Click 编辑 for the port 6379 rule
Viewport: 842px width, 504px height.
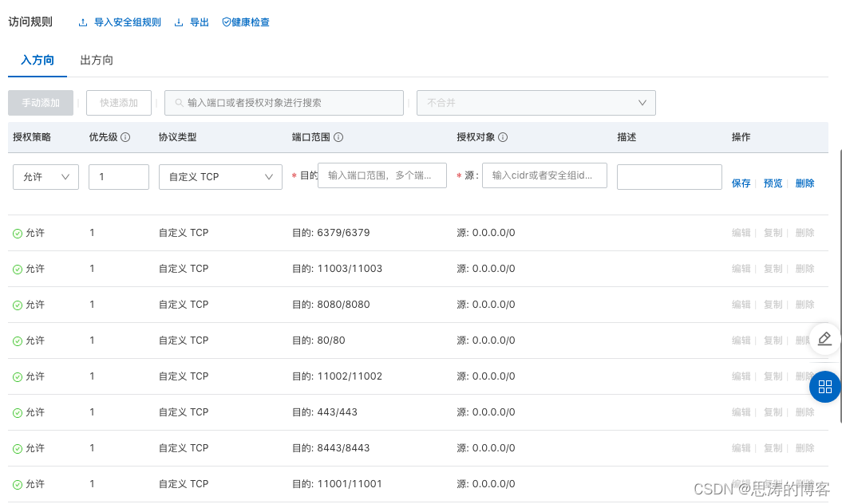(741, 233)
